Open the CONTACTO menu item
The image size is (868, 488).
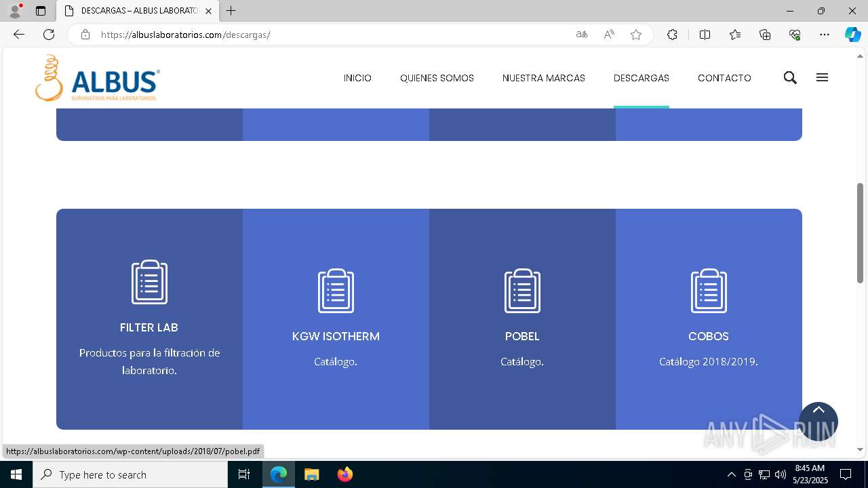[724, 78]
